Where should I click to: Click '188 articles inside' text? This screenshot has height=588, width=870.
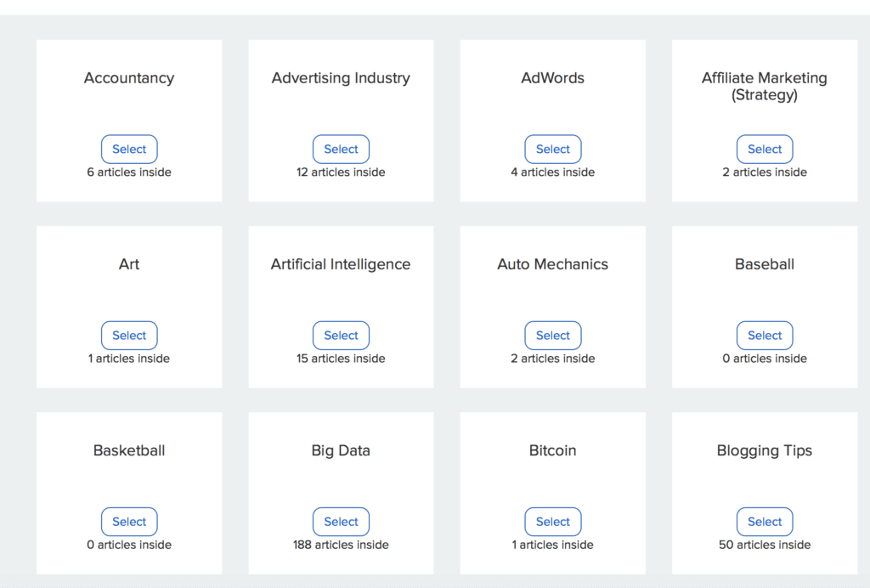tap(341, 545)
